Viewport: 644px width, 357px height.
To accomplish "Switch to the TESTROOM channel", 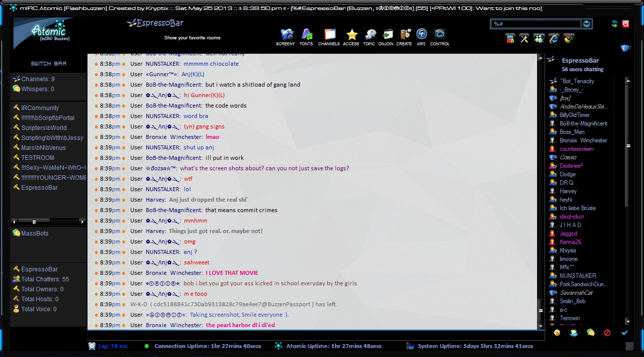I will coord(34,158).
